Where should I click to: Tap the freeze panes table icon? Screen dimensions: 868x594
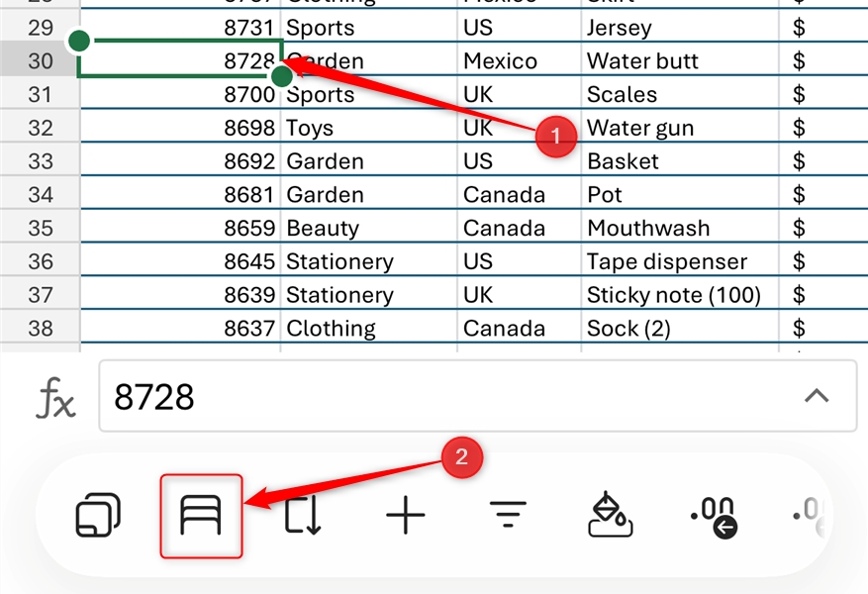201,516
